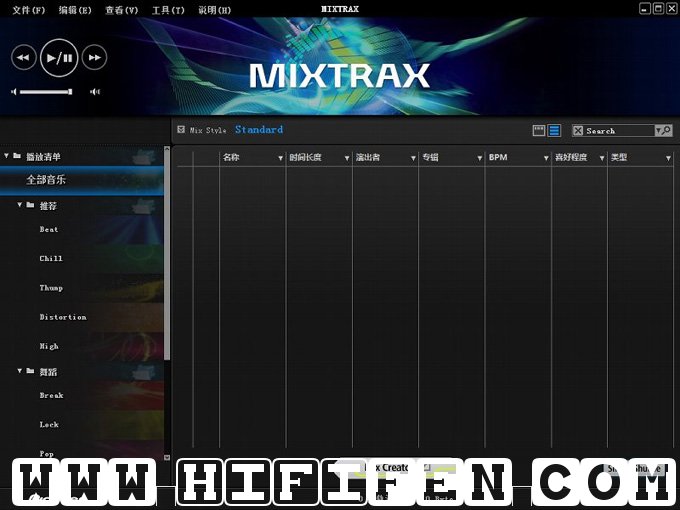Viewport: 680px width, 510px height.
Task: Click the loud volume speaker icon
Action: 95,92
